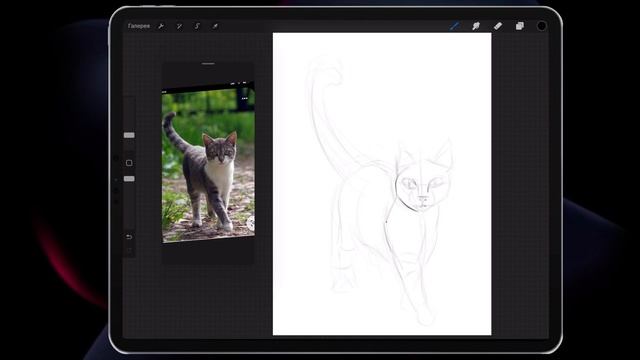Tap the square modify button in sidebar

129,163
